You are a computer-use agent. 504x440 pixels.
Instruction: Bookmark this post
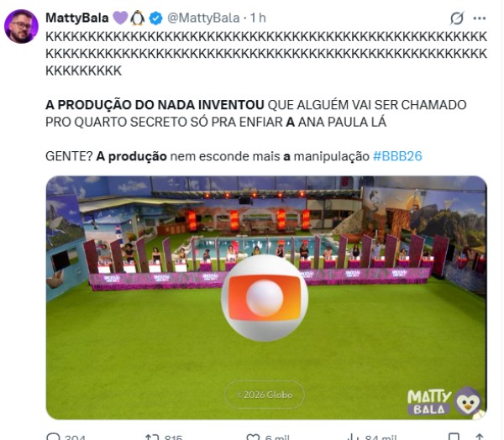454,437
